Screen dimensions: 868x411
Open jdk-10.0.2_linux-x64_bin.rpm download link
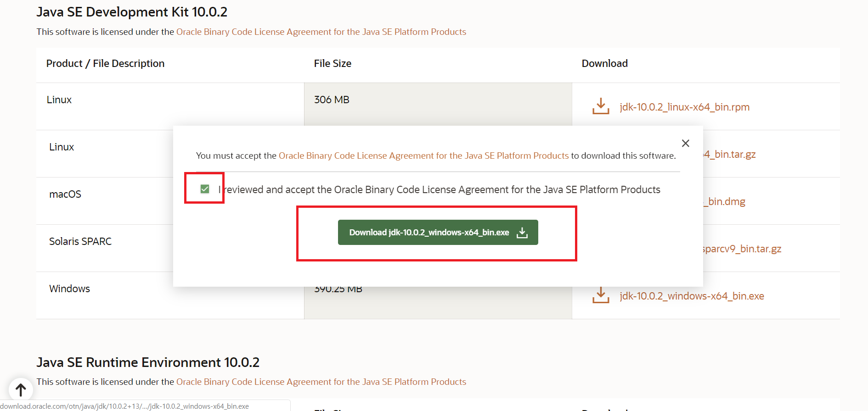(x=684, y=107)
